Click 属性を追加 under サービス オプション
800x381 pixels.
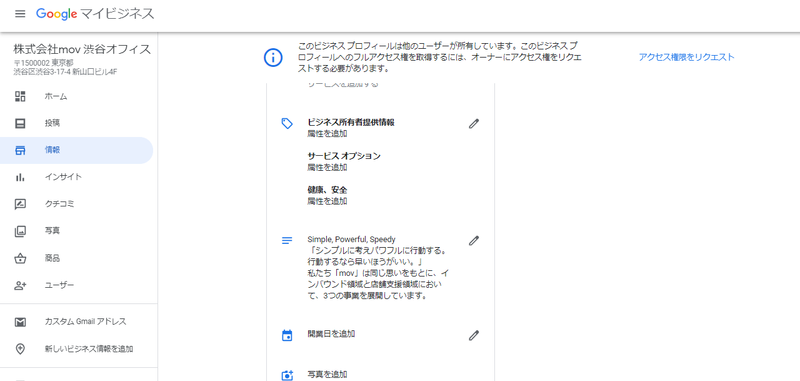coord(328,167)
